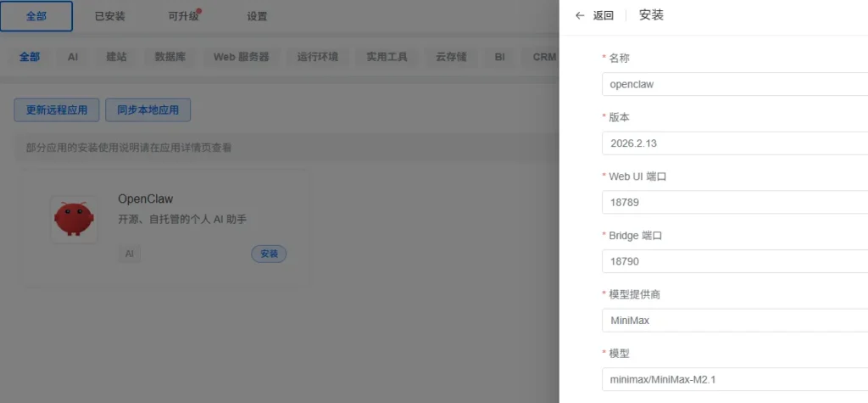Click the 开源、自托管的个人 AI 助手 description
Screen dimensions: 868x403
pos(183,220)
